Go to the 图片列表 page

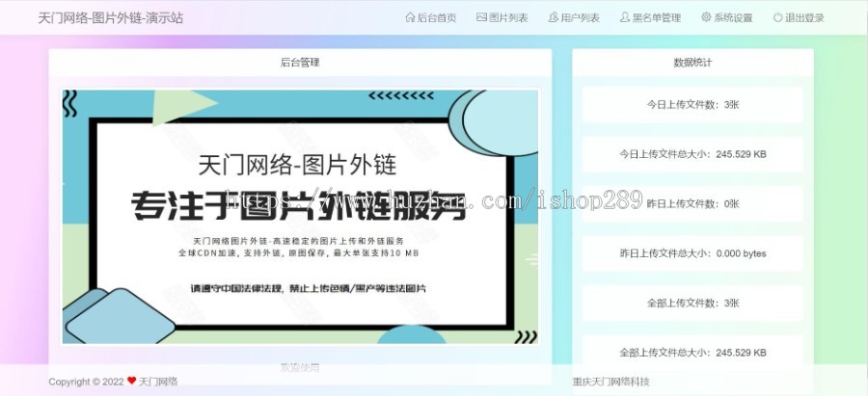point(502,17)
